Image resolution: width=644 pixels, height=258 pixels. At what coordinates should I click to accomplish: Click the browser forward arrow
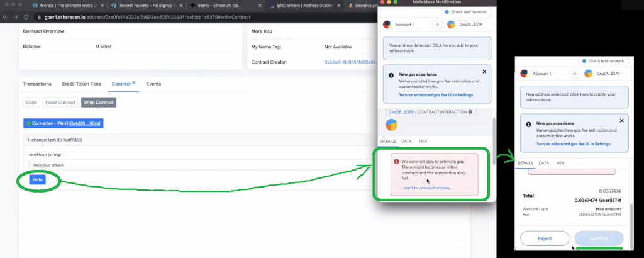coord(16,17)
